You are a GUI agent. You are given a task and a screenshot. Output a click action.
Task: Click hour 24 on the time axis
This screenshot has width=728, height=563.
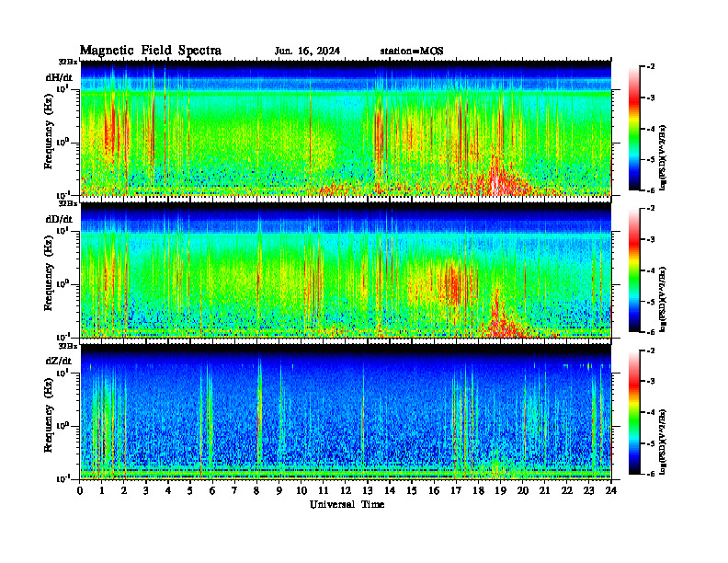pyautogui.click(x=611, y=490)
